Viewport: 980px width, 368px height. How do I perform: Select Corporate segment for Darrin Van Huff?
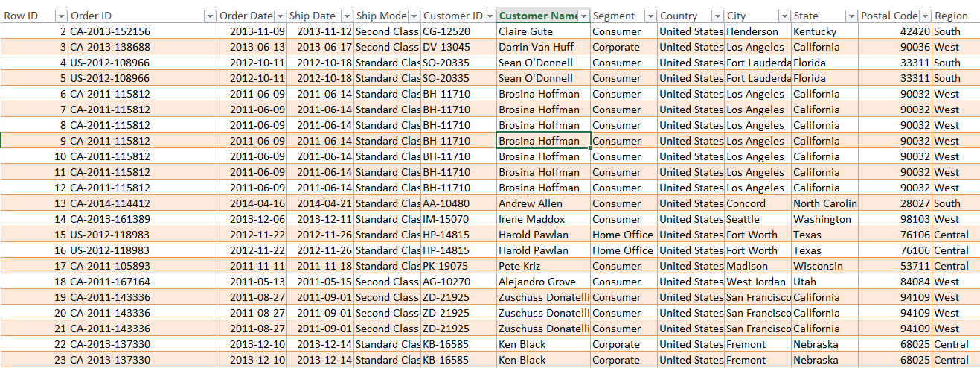click(x=624, y=47)
